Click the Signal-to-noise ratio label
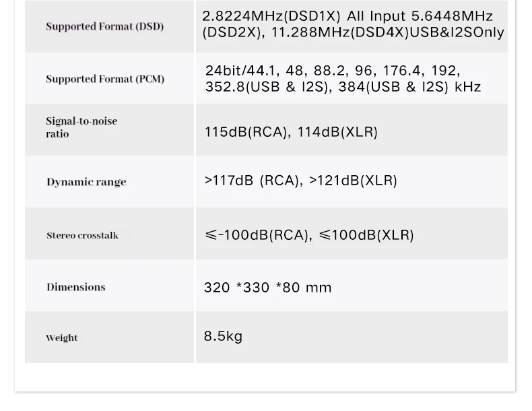Image resolution: width=532 pixels, height=411 pixels. pyautogui.click(x=81, y=127)
